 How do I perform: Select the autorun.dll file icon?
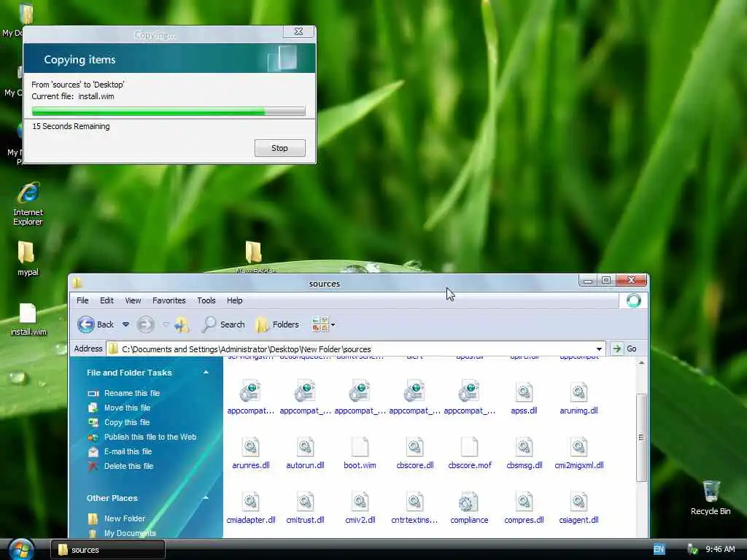pos(306,447)
